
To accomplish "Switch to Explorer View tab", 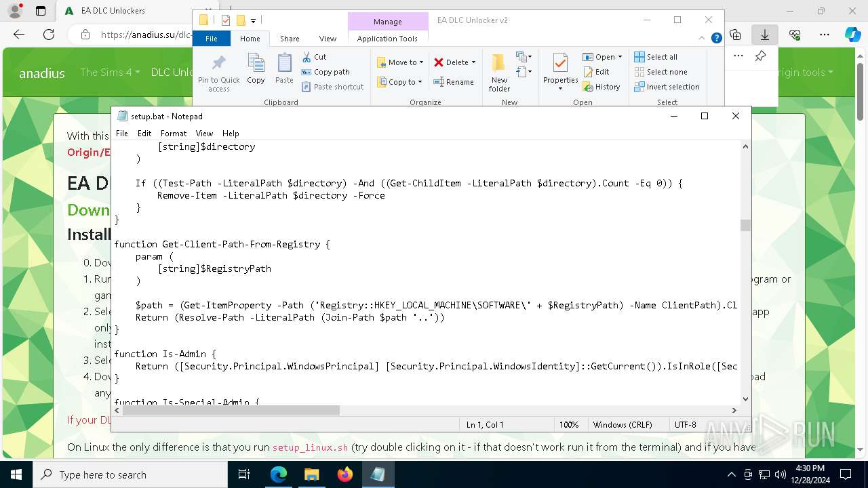I will click(328, 39).
